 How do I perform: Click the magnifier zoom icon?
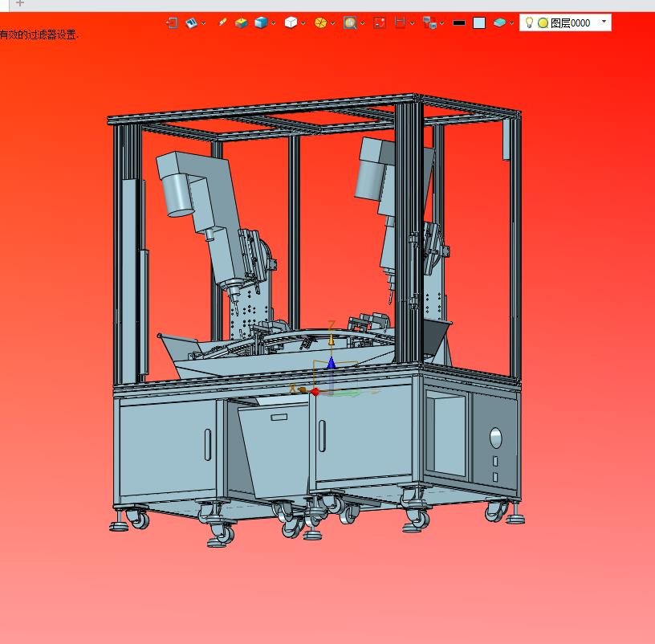pyautogui.click(x=350, y=22)
